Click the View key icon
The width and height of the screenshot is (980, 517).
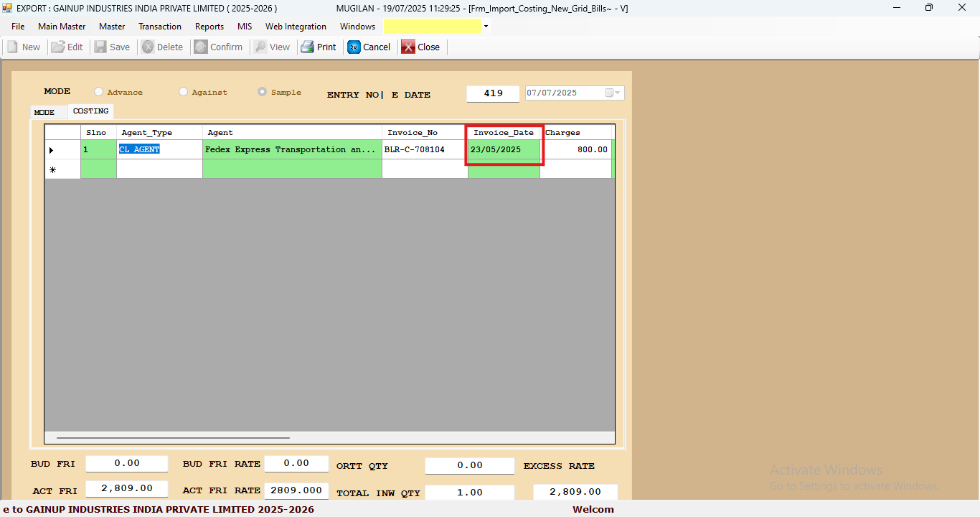(x=260, y=47)
